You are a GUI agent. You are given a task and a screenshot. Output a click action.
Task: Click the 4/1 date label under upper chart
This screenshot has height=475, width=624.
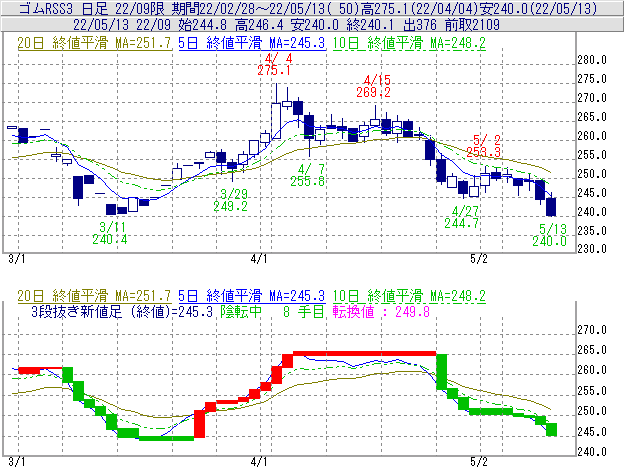click(x=259, y=259)
